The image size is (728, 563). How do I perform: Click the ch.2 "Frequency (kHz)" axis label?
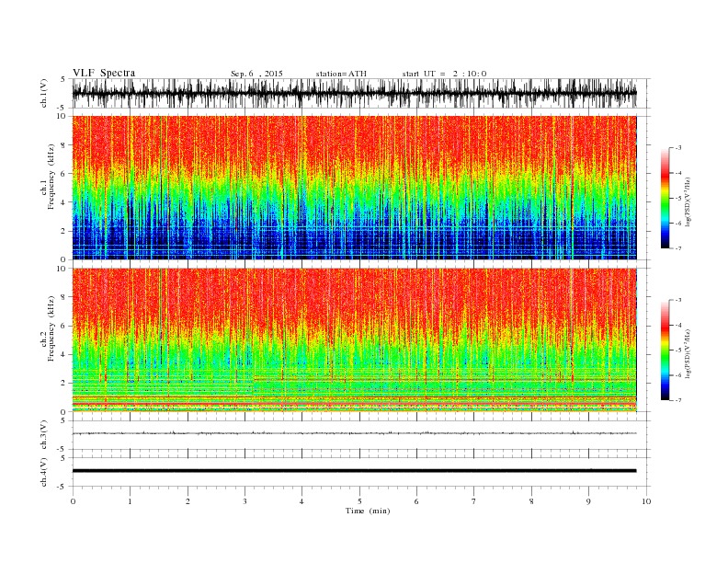[x=51, y=329]
